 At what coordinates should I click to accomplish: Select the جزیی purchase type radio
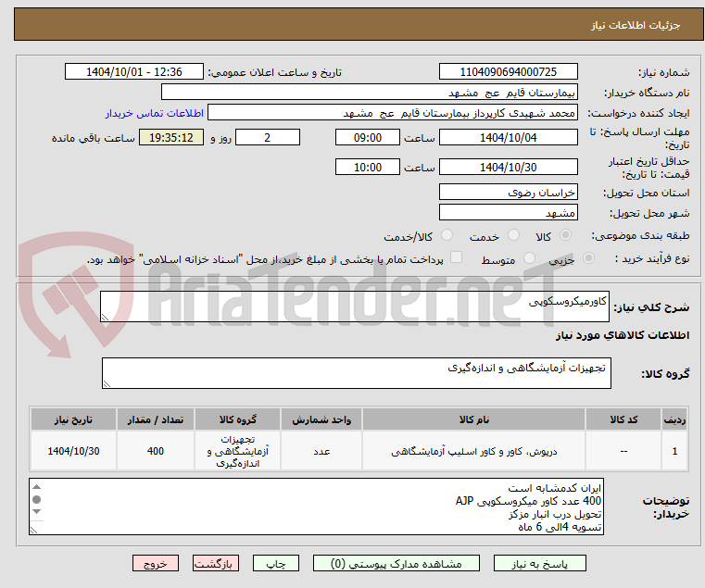(x=588, y=258)
